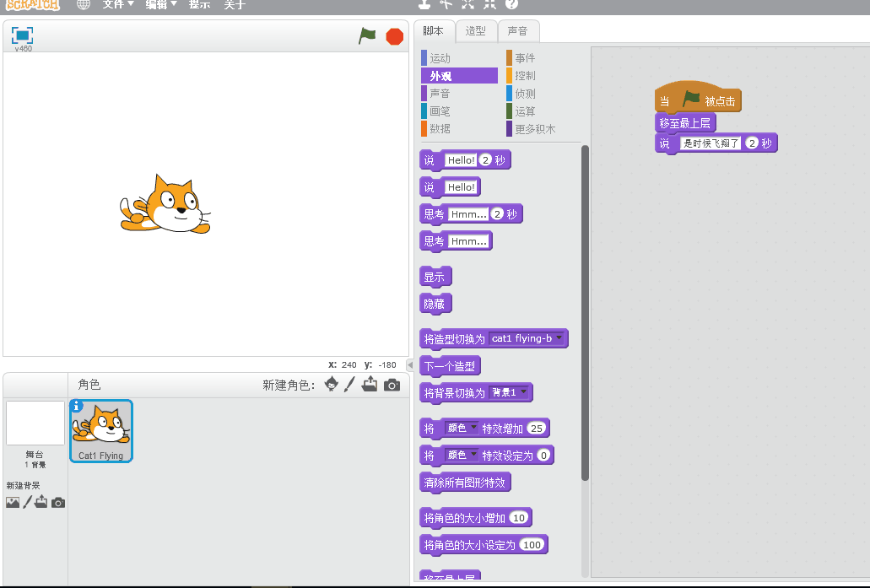Image resolution: width=870 pixels, height=588 pixels.
Task: Edit the 是时候飞翔了 text in the script
Action: click(711, 143)
